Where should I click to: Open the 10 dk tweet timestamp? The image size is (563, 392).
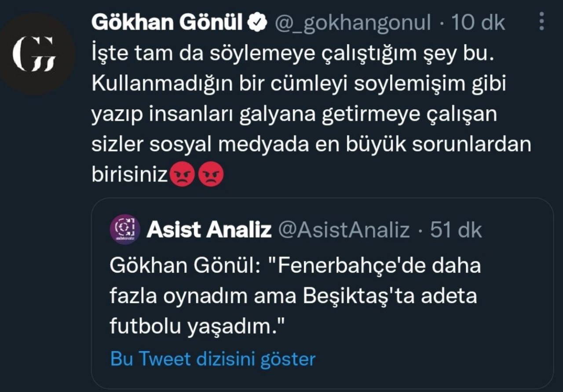click(479, 22)
